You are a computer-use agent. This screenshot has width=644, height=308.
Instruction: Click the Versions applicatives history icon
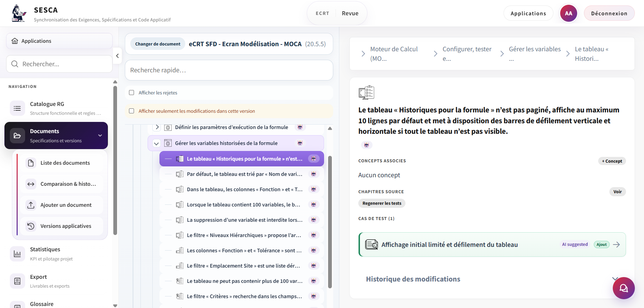pyautogui.click(x=31, y=226)
